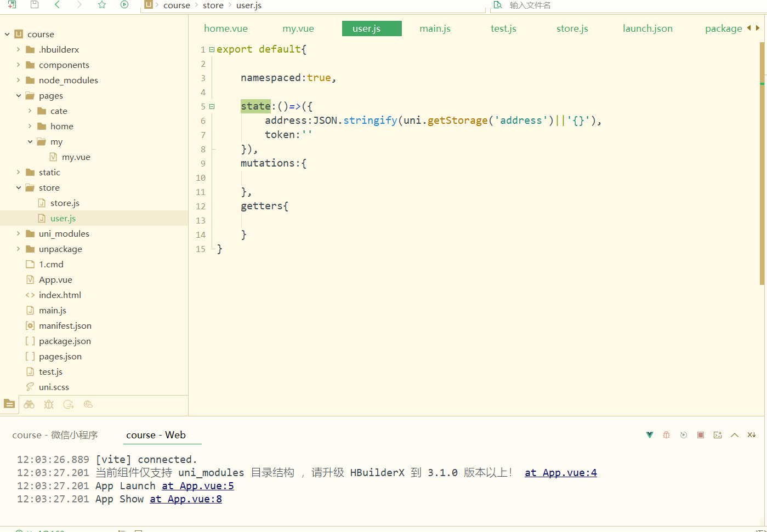Click the star bookmark icon

pyautogui.click(x=102, y=4)
